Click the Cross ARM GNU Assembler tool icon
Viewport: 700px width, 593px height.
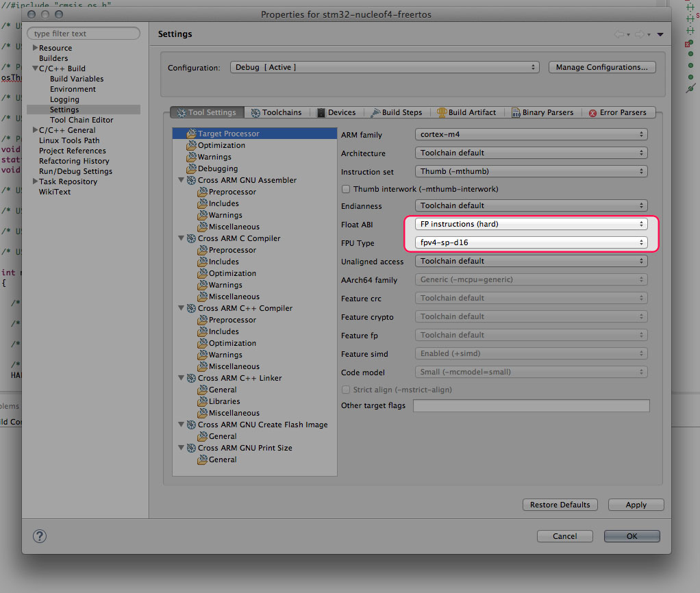(x=192, y=180)
